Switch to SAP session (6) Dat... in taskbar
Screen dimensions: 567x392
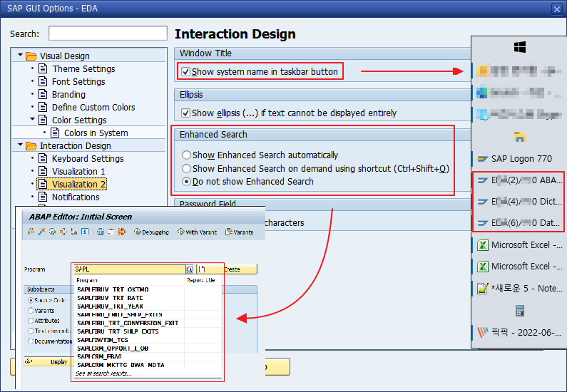click(x=520, y=223)
